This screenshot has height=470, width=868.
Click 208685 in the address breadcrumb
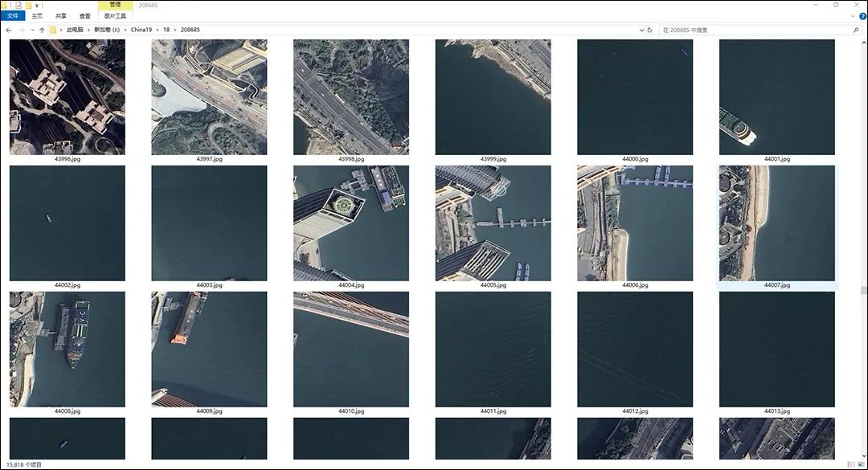tap(190, 30)
